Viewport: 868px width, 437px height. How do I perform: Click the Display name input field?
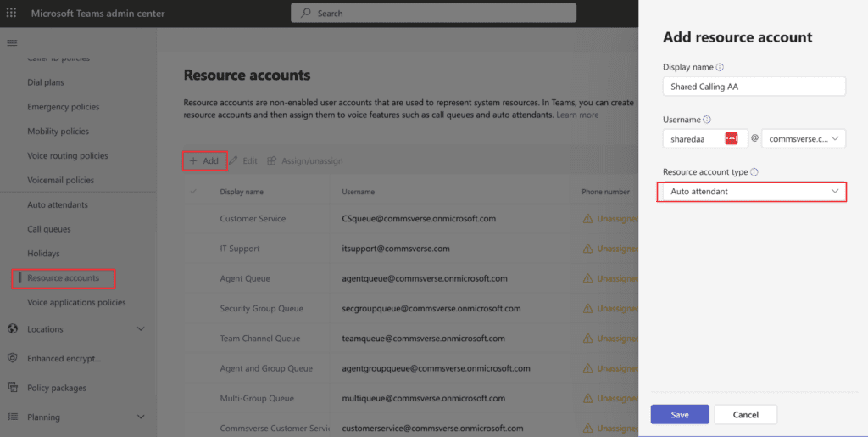(754, 87)
